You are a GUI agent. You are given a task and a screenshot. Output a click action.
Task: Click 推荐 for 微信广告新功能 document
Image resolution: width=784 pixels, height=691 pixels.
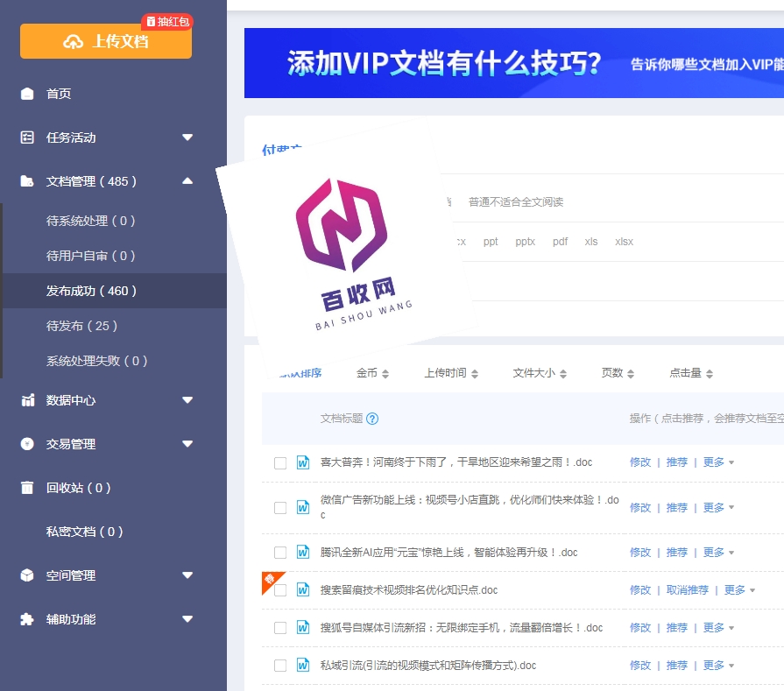(x=677, y=507)
